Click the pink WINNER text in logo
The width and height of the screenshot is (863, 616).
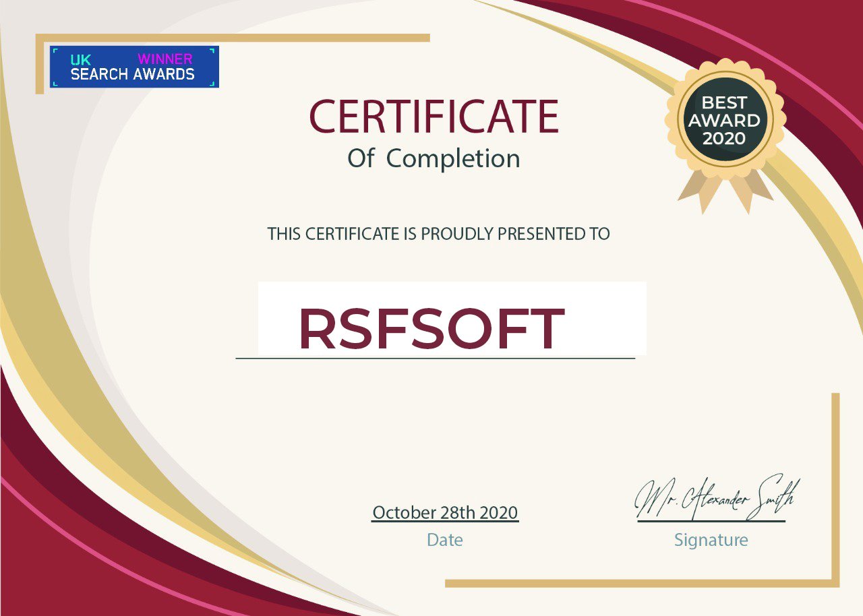point(165,59)
